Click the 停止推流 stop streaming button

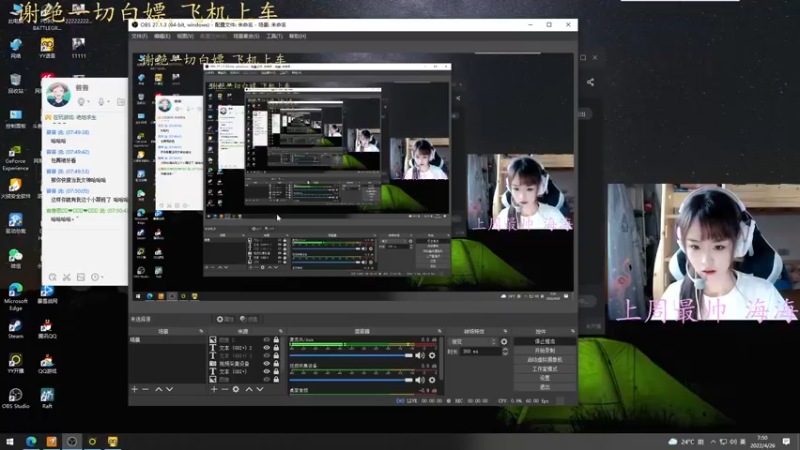click(545, 341)
